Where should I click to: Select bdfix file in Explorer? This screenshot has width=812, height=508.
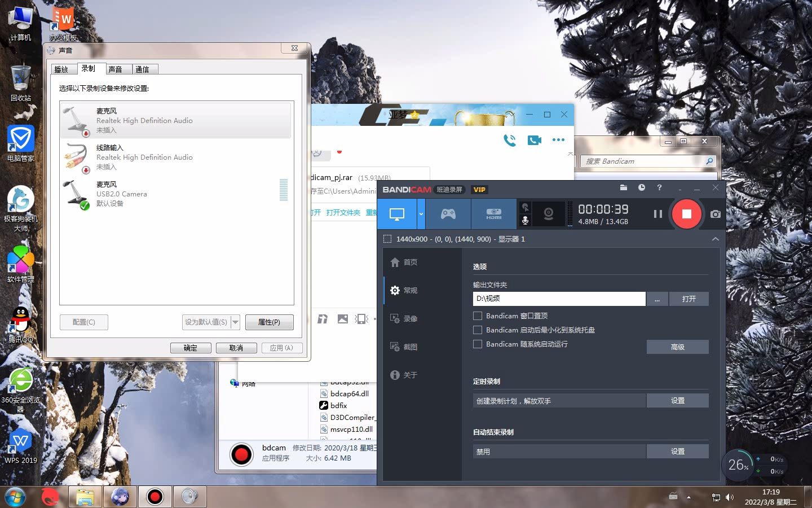click(334, 405)
